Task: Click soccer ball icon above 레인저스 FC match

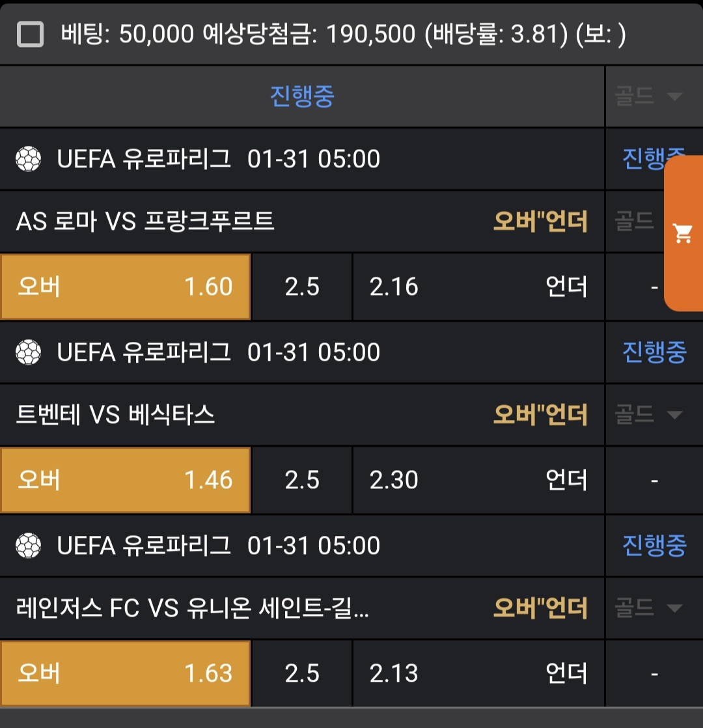Action: [x=28, y=546]
